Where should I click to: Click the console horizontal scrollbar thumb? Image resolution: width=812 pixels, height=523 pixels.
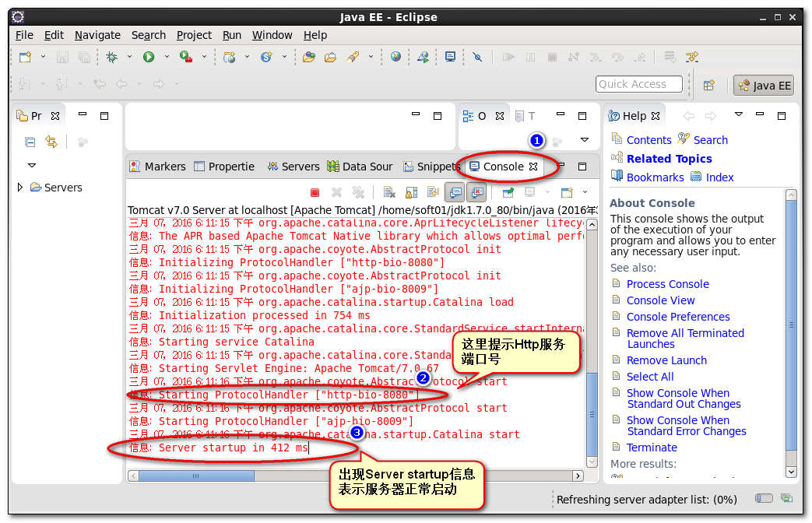pyautogui.click(x=196, y=476)
